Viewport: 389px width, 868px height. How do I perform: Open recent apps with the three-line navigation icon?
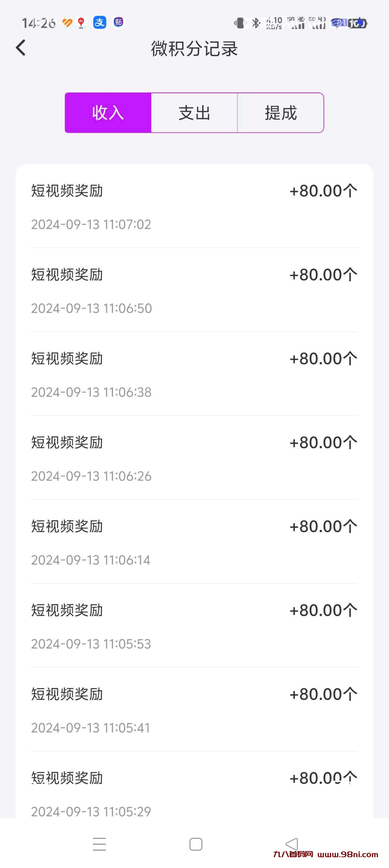coord(99,844)
